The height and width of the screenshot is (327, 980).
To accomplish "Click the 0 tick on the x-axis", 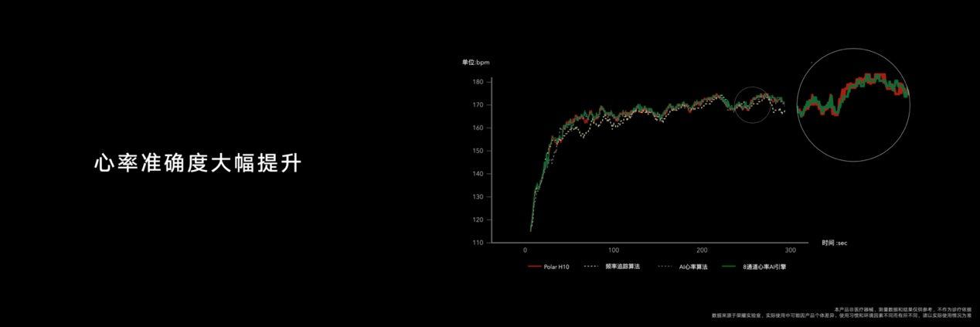I will coord(526,250).
